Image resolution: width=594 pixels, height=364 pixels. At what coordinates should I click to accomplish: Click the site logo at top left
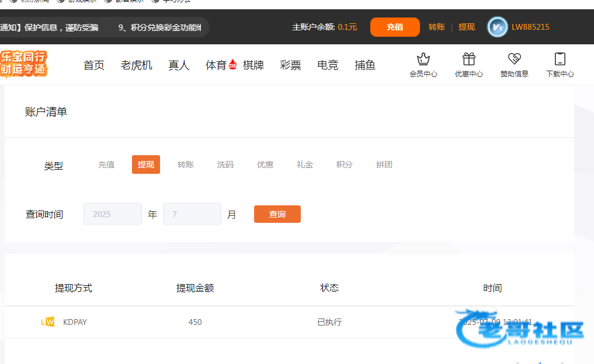[x=24, y=64]
